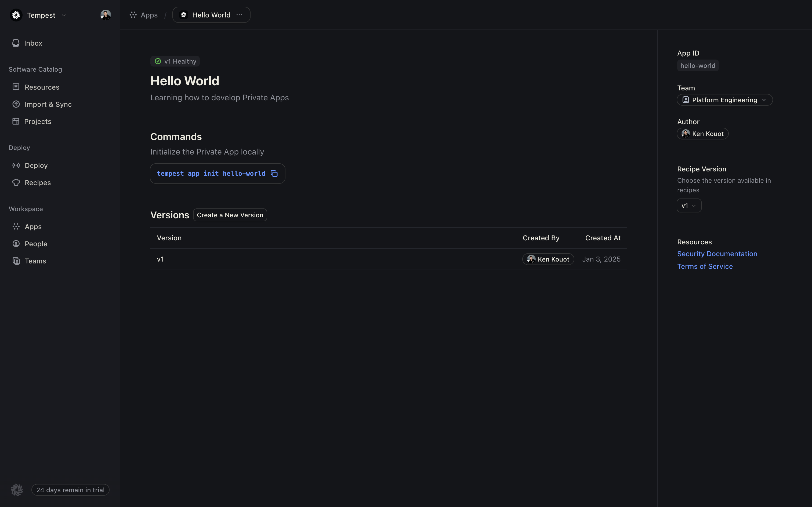Open the Platform Engineering team dropdown
This screenshot has width=812, height=507.
[x=724, y=100]
